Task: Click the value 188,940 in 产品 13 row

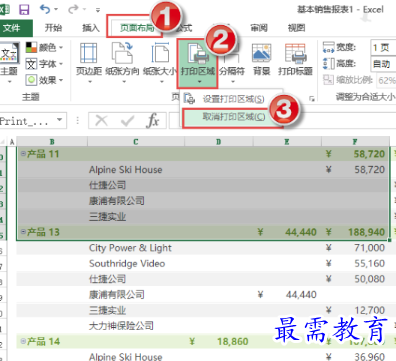Action: [366, 232]
